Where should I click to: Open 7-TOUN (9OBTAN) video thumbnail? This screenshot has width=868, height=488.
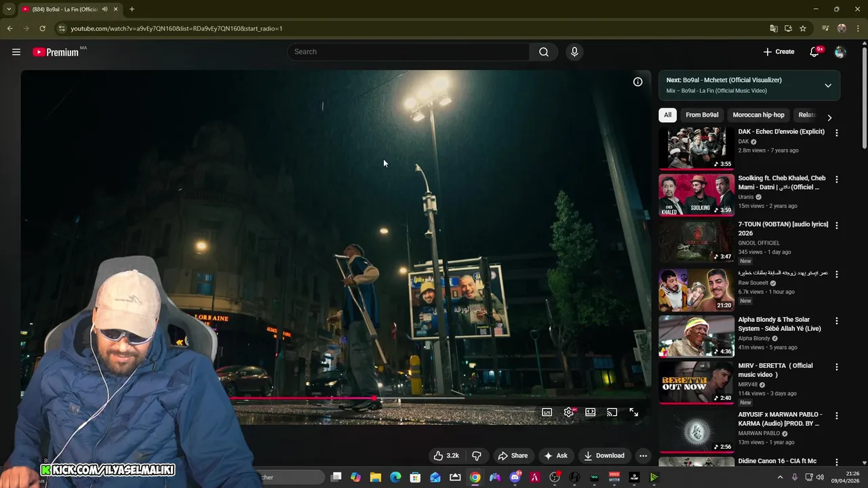point(696,241)
